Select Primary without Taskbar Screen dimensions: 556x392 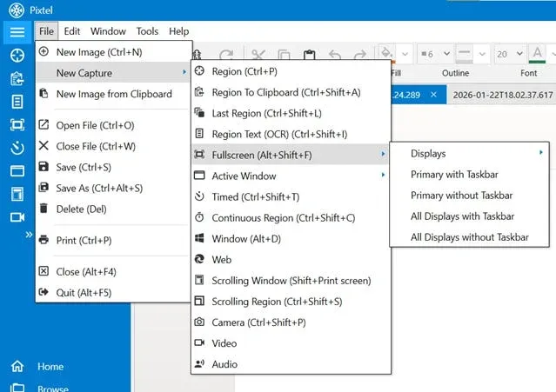(469, 195)
